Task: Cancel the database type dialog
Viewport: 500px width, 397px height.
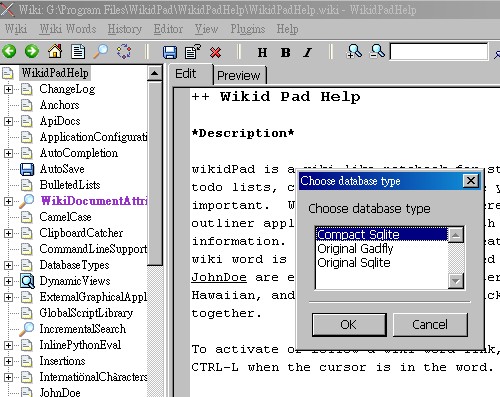Action: (x=430, y=324)
